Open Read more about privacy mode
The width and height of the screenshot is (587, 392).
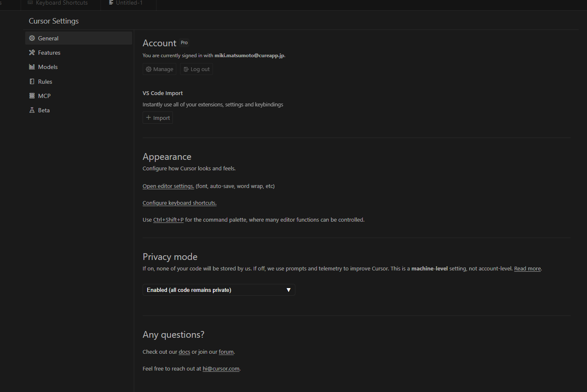(527, 269)
